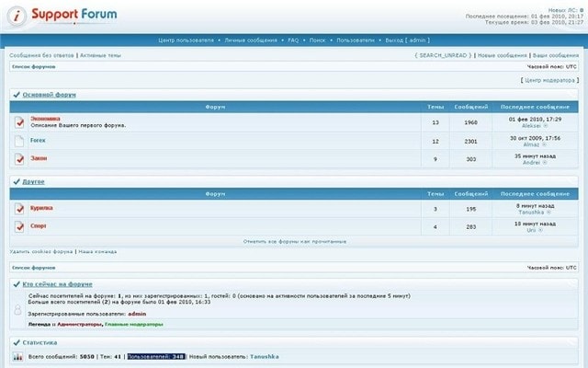
Task: Click the highlighted Пользователей: 348 text
Action: point(156,357)
